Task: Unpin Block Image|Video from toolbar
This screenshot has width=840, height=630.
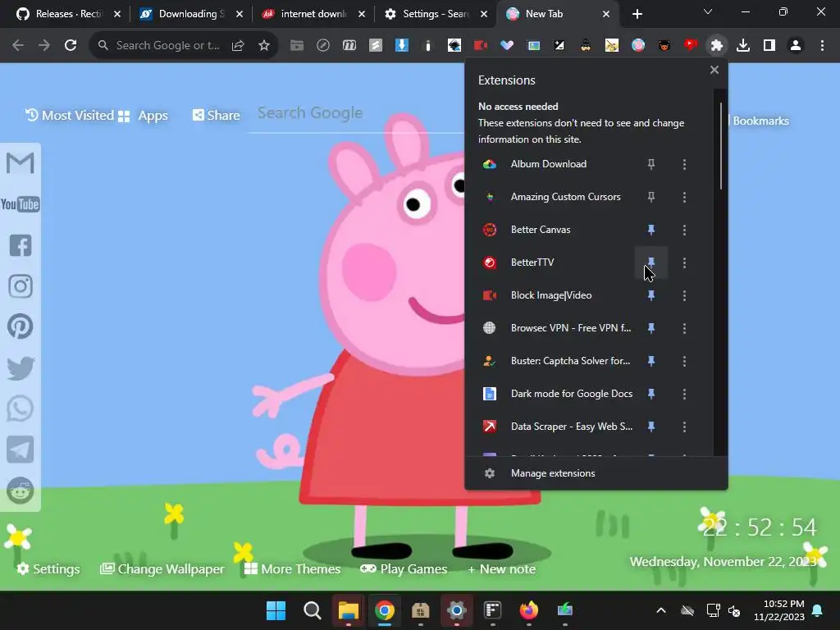Action: 651,295
